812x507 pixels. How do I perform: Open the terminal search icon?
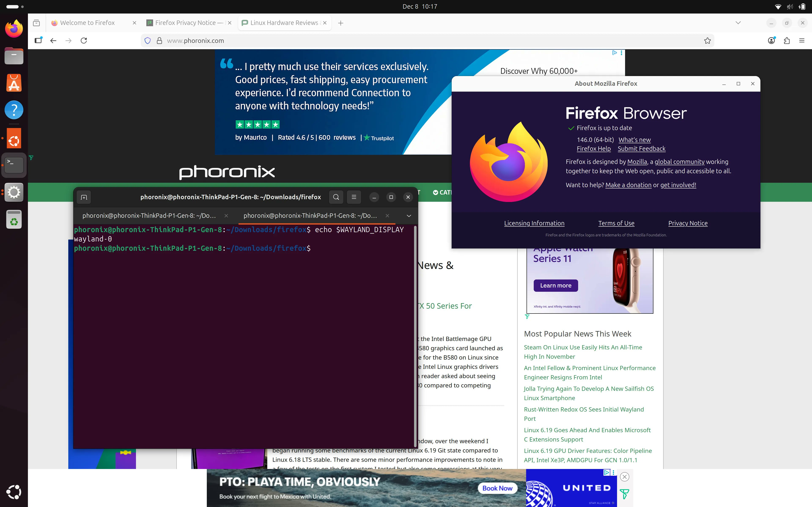336,197
